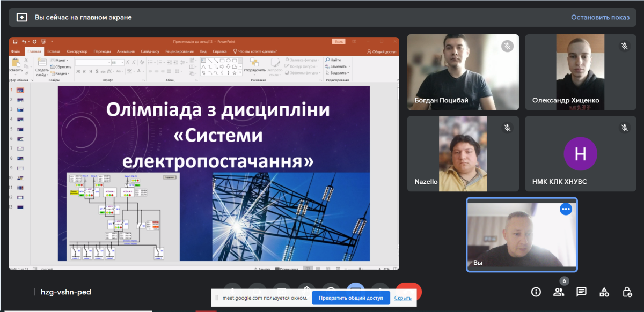
Task: Toggle muted mic icon on Nazello tile
Action: tap(507, 128)
